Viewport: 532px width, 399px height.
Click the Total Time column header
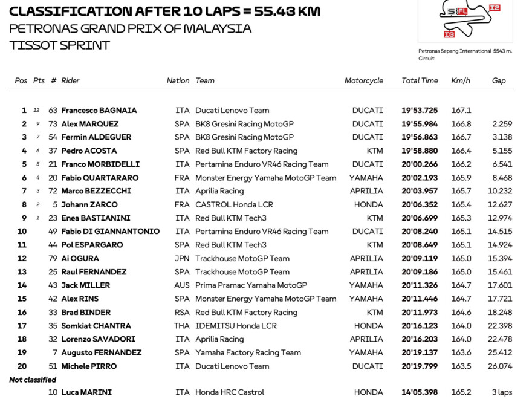420,80
